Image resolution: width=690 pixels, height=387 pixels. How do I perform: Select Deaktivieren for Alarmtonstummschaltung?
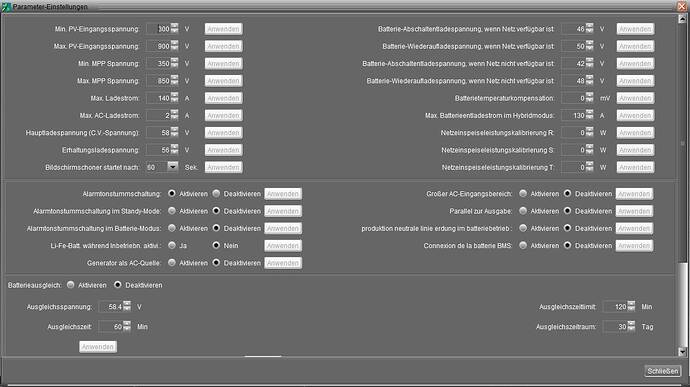(x=216, y=194)
